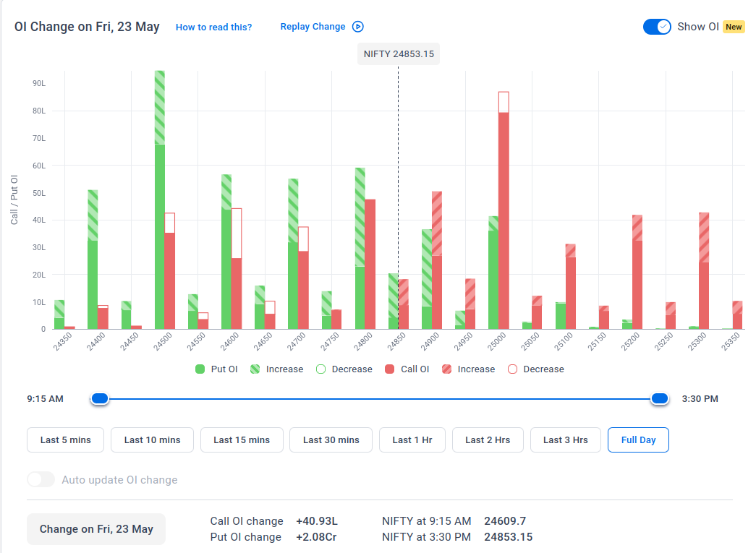756x553 pixels.
Task: Click the red call bar at strike 24700
Action: click(303, 278)
